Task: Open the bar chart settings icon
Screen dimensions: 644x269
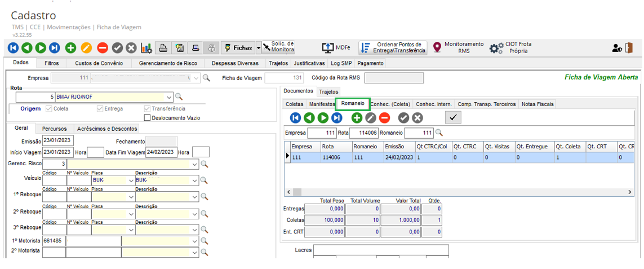Action: point(146,48)
